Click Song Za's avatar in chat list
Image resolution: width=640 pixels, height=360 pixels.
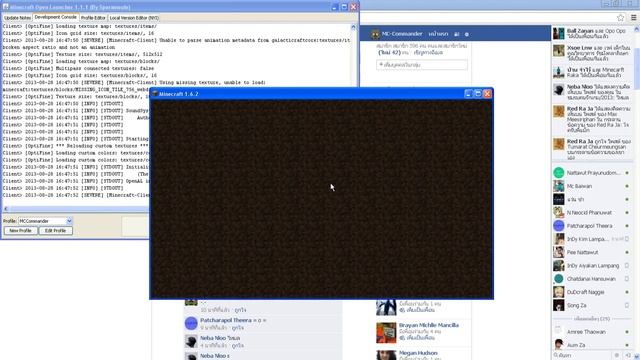pyautogui.click(x=558, y=305)
